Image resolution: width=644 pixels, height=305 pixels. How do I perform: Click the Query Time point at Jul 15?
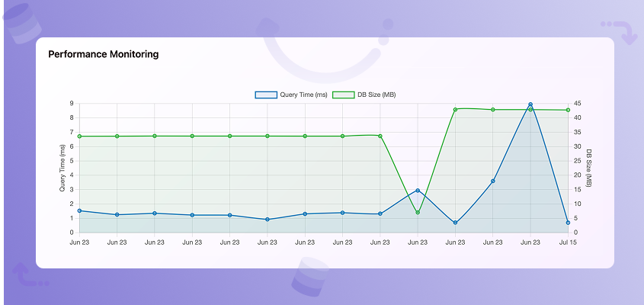(x=568, y=223)
